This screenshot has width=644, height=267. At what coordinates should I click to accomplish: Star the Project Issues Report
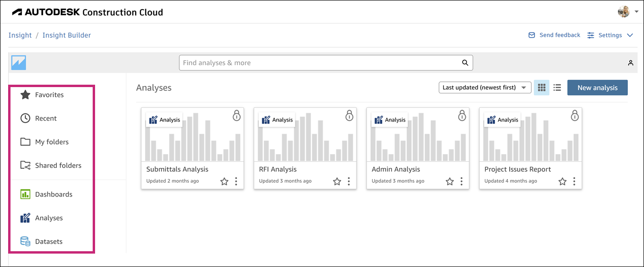pos(562,181)
